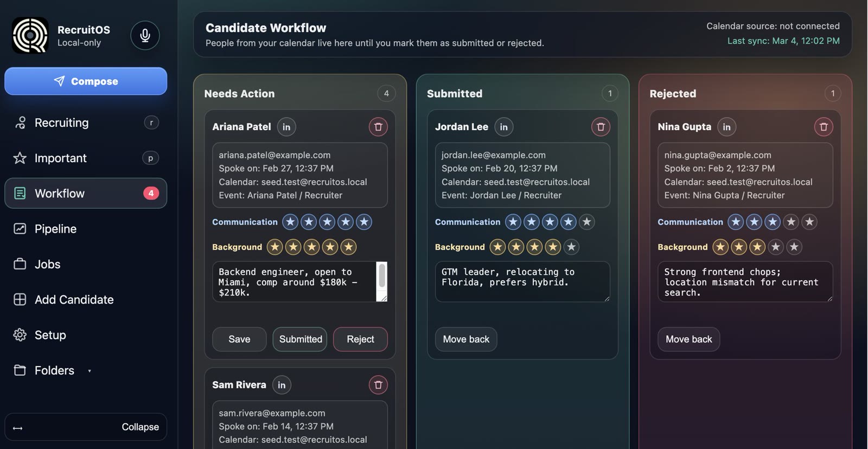Delete Sam Rivera card with trash icon
The image size is (868, 449).
[x=378, y=385]
